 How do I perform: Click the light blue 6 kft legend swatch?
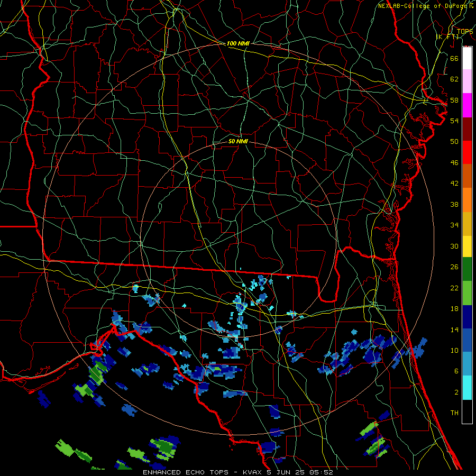tap(467, 364)
